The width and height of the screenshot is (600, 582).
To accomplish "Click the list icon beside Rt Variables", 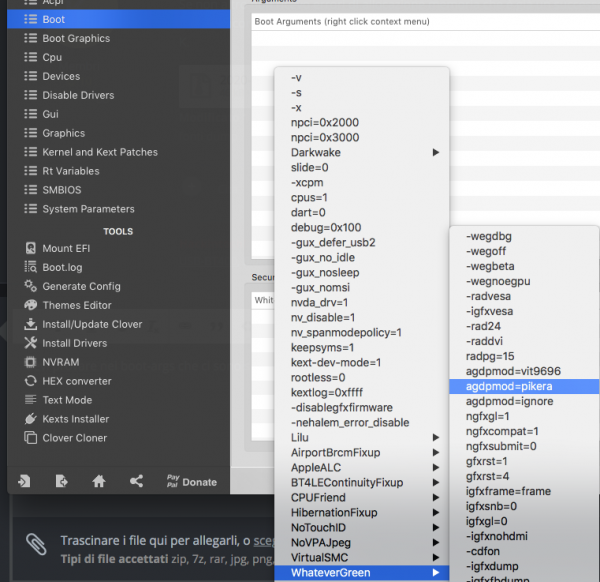I will pos(31,171).
